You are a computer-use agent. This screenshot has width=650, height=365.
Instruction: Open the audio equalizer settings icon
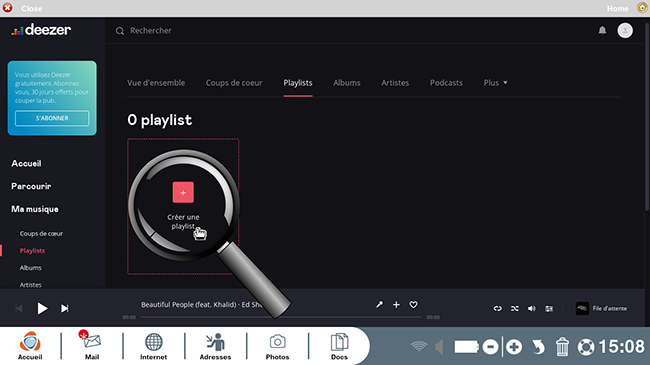pyautogui.click(x=549, y=309)
